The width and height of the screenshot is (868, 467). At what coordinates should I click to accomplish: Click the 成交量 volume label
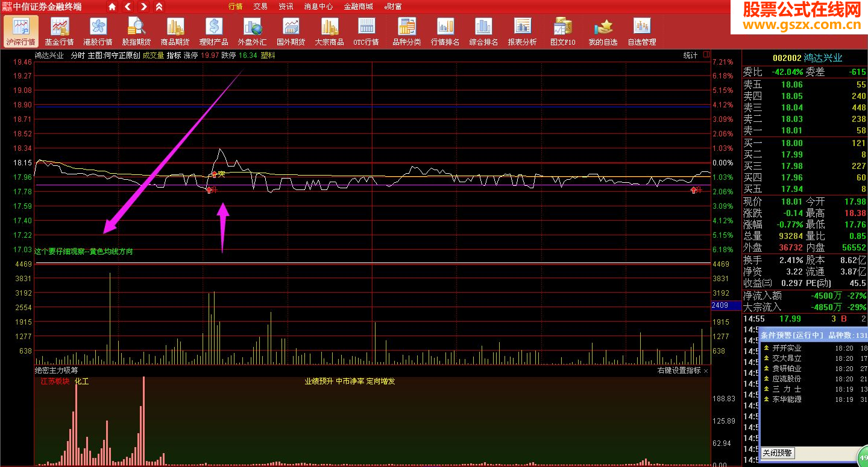[x=153, y=56]
